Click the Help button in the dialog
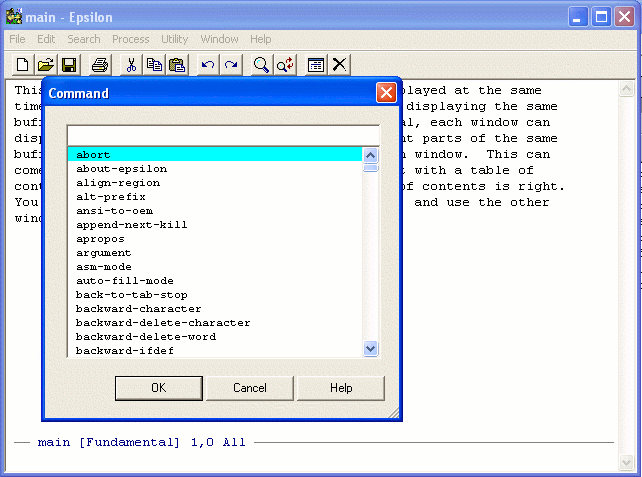The image size is (642, 477). click(341, 388)
